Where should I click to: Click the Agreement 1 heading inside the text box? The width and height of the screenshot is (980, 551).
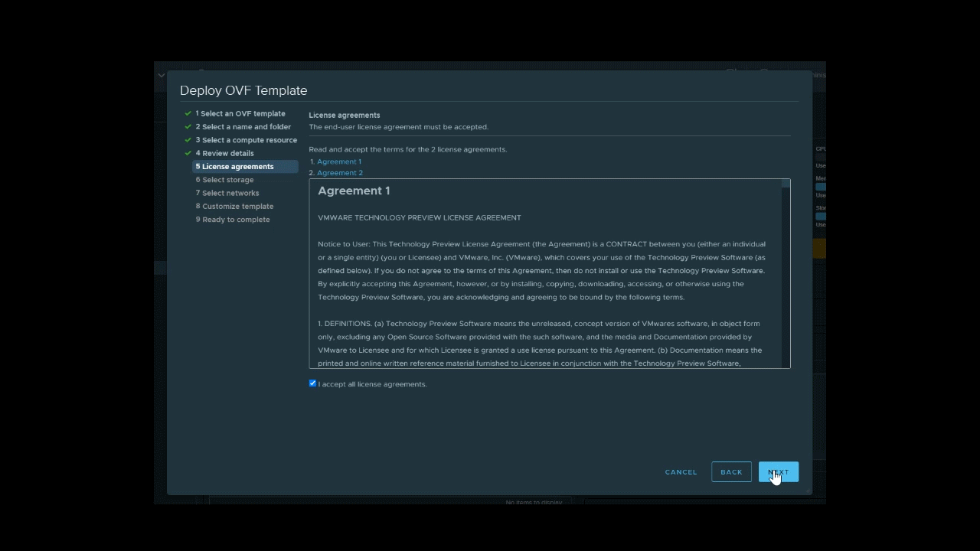354,191
